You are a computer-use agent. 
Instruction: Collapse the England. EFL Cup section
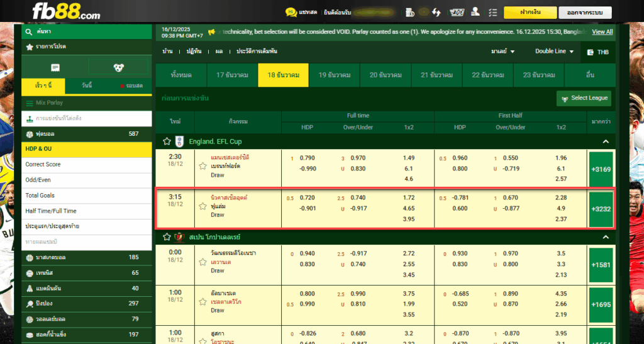click(x=606, y=141)
